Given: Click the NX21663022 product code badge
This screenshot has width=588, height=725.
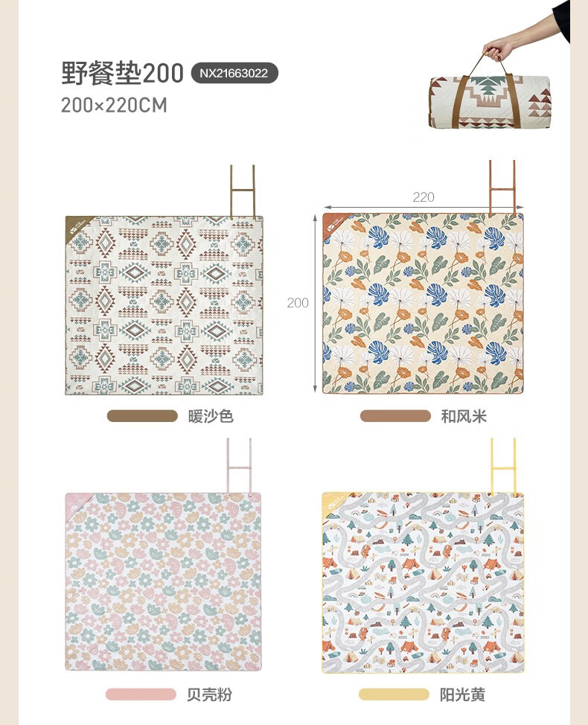Looking at the screenshot, I should (234, 73).
